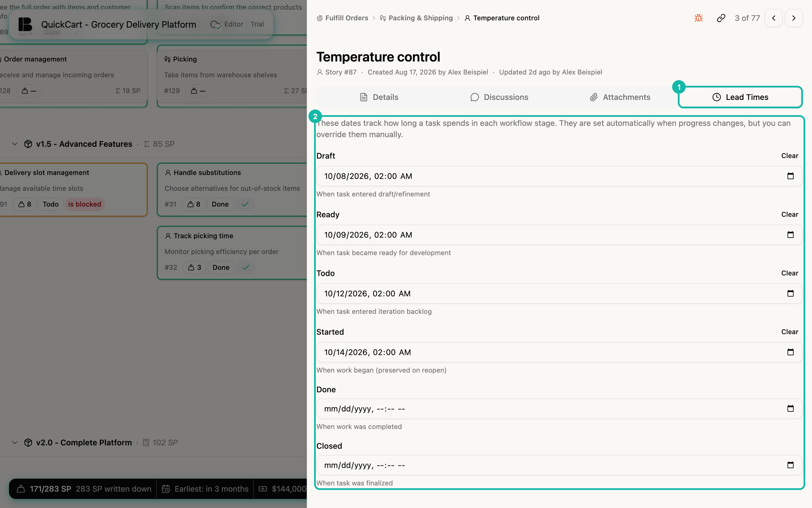Viewport: 812px width, 508px height.
Task: Click the QuickCart app logo
Action: [25, 24]
